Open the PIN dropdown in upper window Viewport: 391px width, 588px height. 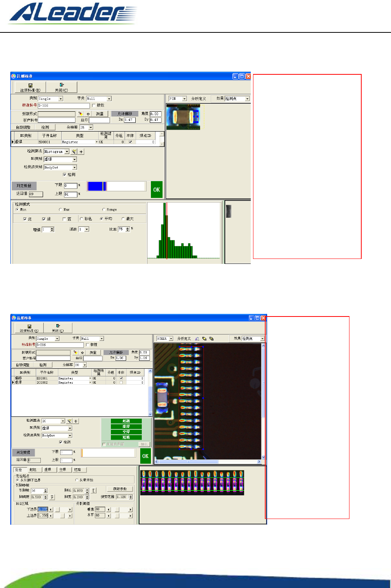(x=178, y=98)
